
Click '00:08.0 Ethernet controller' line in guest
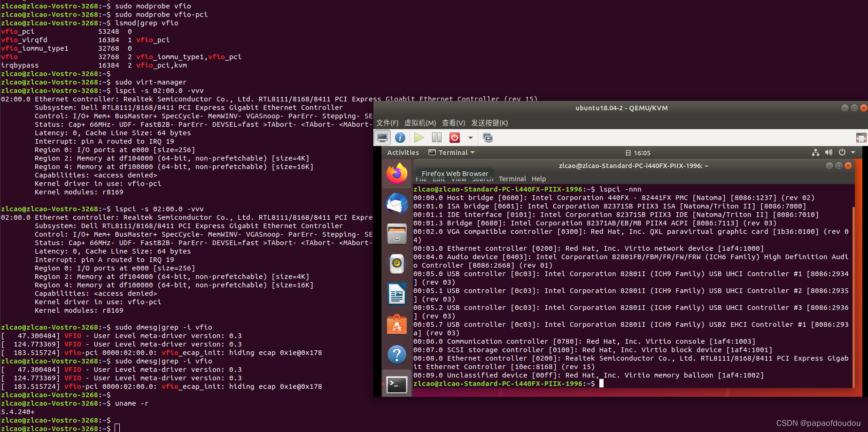(x=631, y=363)
